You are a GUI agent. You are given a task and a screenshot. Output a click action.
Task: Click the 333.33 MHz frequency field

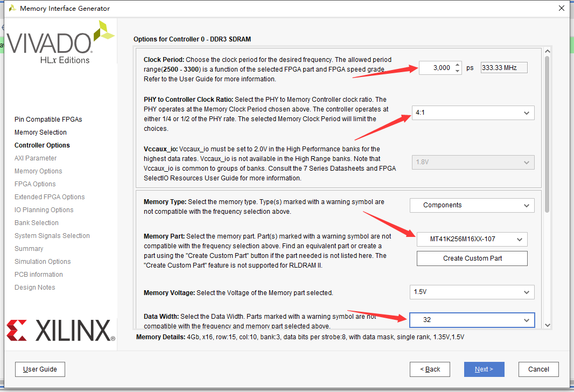(504, 68)
